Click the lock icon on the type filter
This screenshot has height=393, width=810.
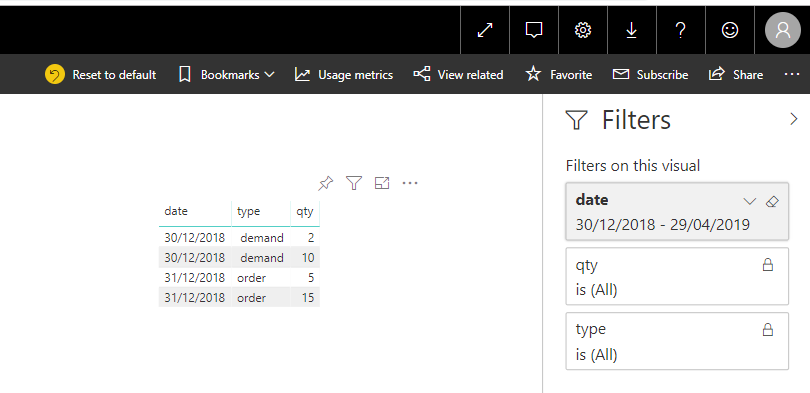coord(768,329)
